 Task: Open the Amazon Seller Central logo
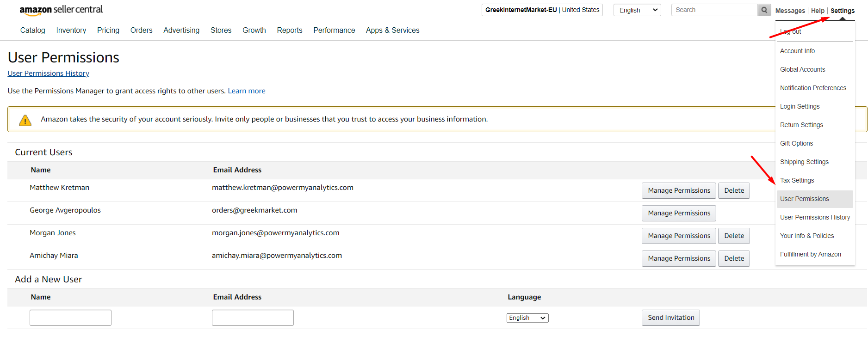[61, 10]
